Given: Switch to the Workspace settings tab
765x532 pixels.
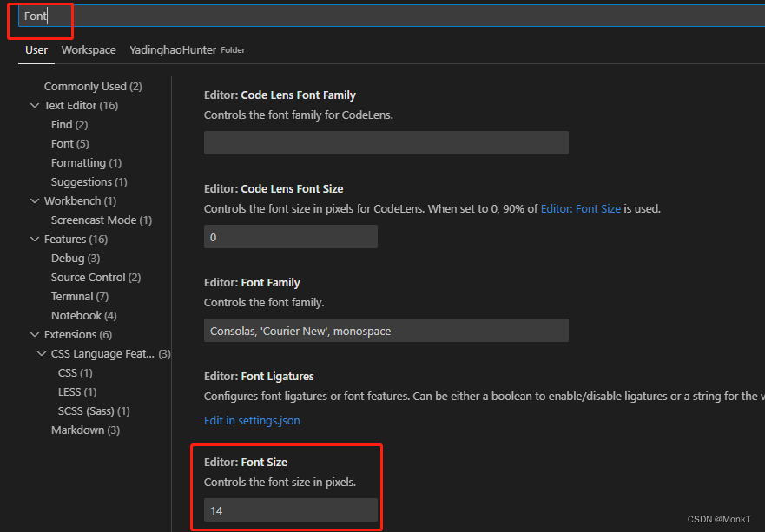Looking at the screenshot, I should [x=88, y=49].
